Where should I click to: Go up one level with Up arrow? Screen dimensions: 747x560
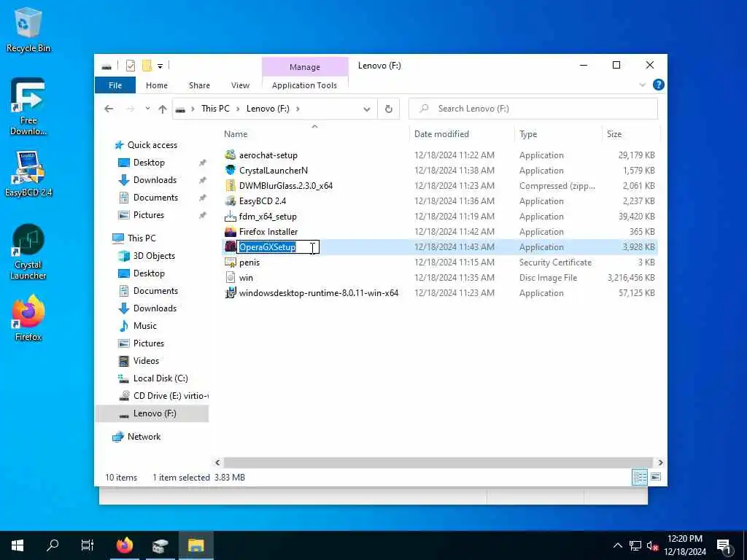click(163, 109)
